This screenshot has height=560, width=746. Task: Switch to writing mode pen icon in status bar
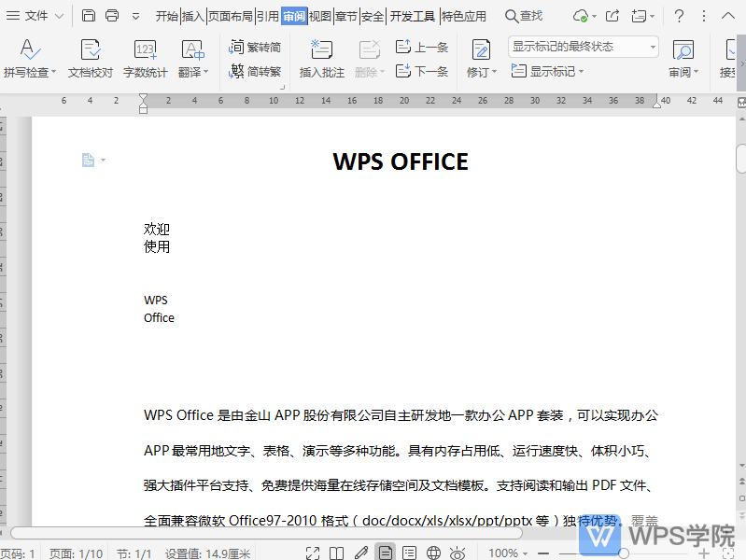[361, 553]
